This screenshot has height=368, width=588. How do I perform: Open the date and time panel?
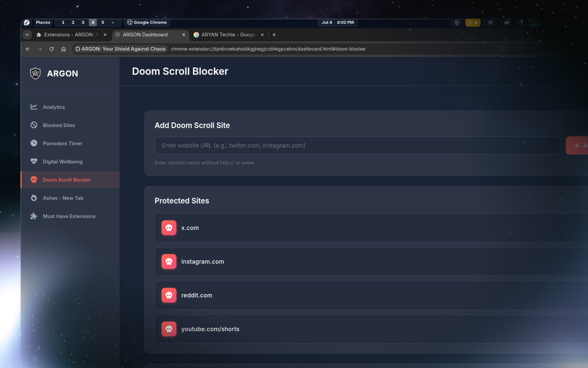[x=338, y=22]
